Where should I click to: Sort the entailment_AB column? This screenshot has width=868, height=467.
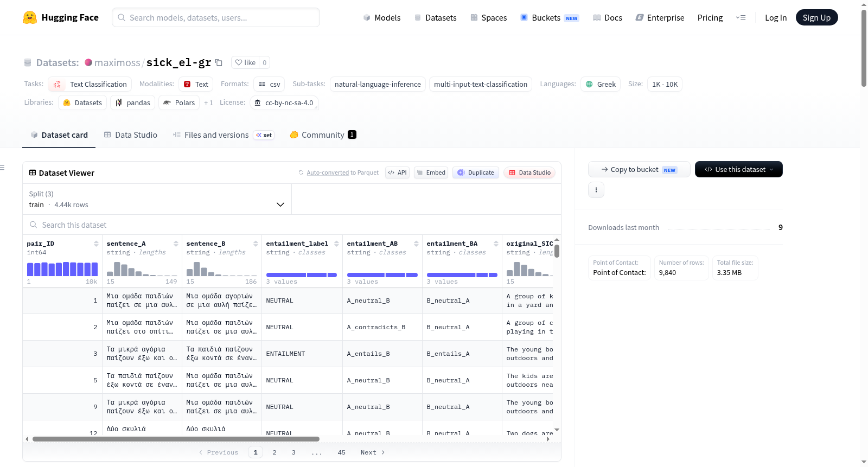[x=416, y=244]
